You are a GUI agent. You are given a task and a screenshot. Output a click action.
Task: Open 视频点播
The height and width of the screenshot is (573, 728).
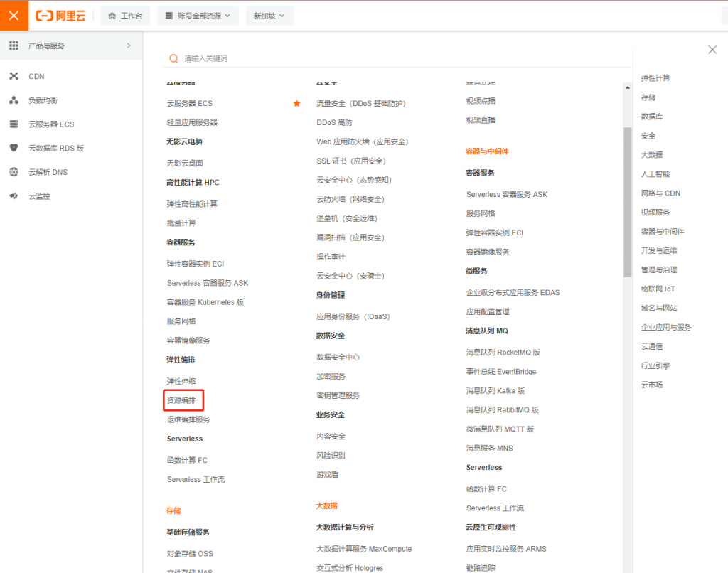481,101
